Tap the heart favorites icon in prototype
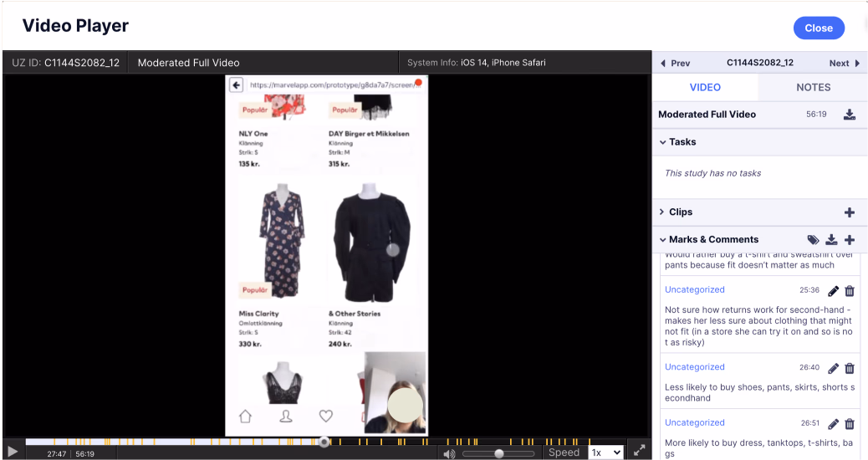Viewport: 868px width, 460px height. pos(326,416)
